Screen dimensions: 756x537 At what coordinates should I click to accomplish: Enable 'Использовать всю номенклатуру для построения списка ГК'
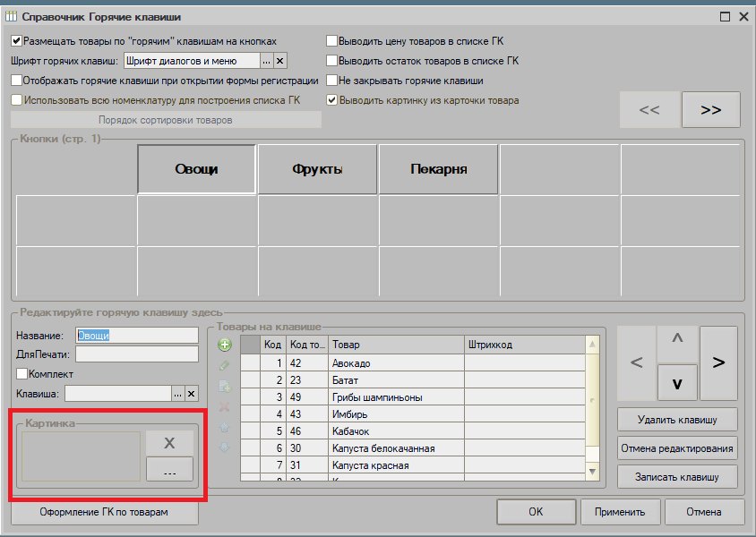(x=16, y=100)
